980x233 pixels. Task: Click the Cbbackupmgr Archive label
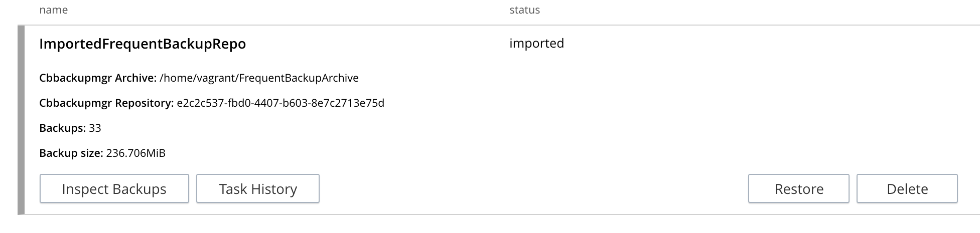click(x=98, y=78)
